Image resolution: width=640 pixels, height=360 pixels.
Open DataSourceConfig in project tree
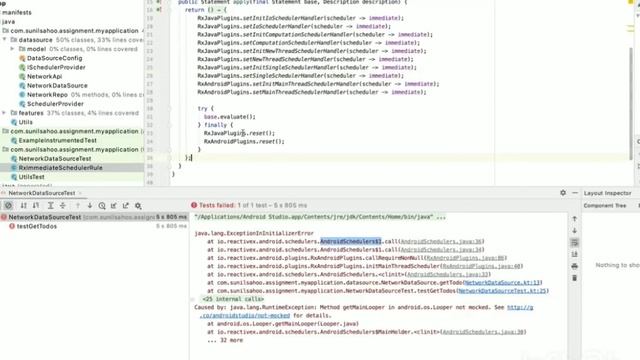(54, 58)
